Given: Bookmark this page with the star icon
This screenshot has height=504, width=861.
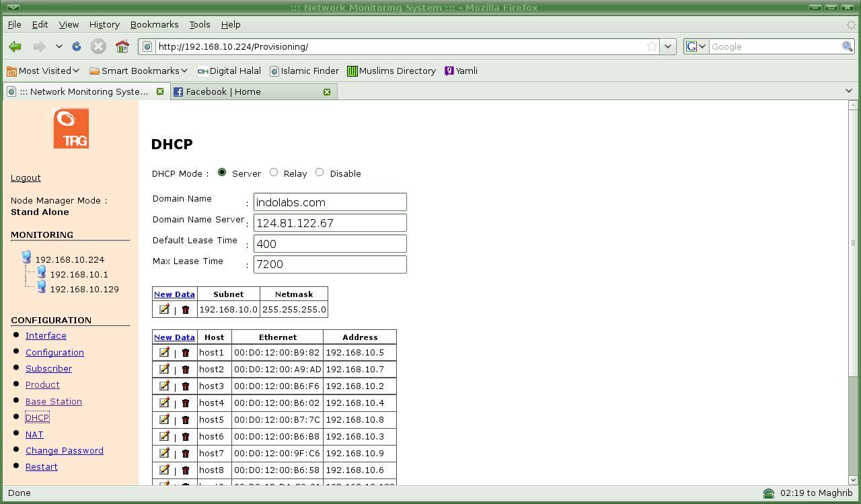Looking at the screenshot, I should pyautogui.click(x=651, y=46).
